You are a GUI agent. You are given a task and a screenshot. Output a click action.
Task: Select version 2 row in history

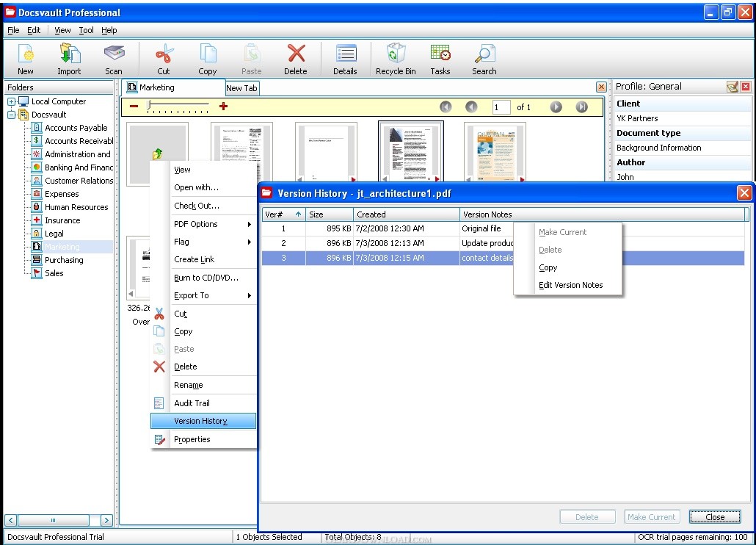pyautogui.click(x=504, y=243)
